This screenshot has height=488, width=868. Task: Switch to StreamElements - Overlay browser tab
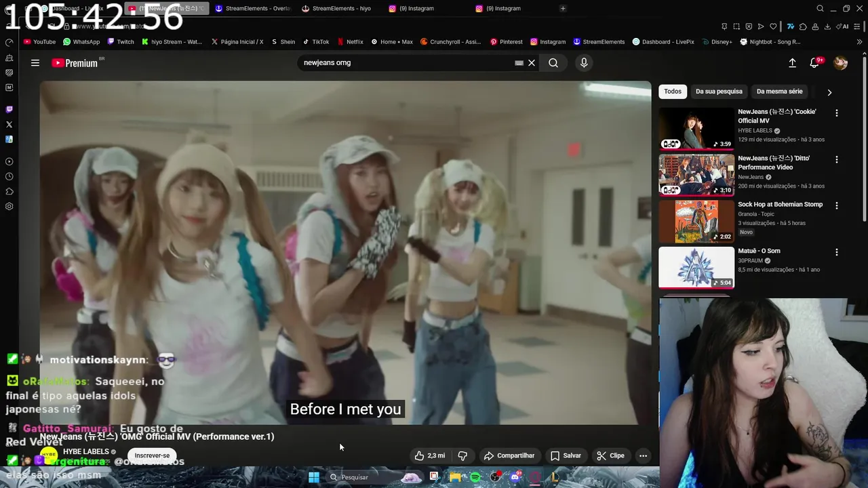(x=252, y=8)
